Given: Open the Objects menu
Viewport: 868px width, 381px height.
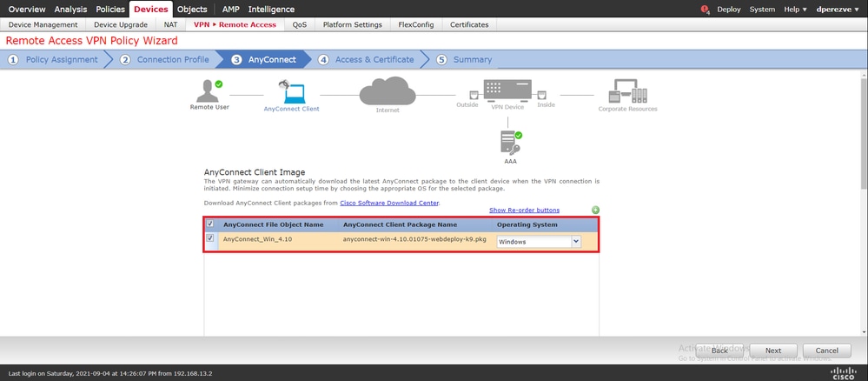Looking at the screenshot, I should pyautogui.click(x=192, y=10).
